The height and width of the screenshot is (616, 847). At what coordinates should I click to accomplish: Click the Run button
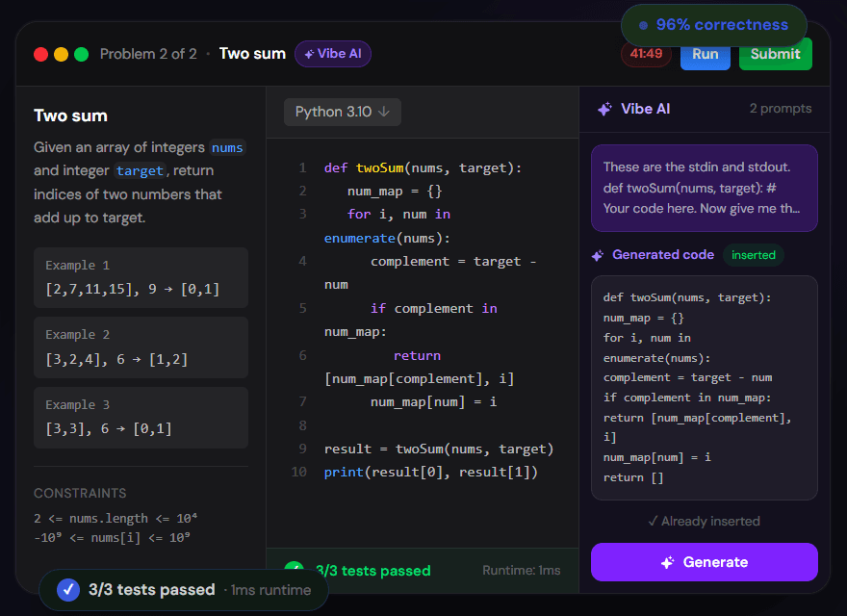[705, 54]
